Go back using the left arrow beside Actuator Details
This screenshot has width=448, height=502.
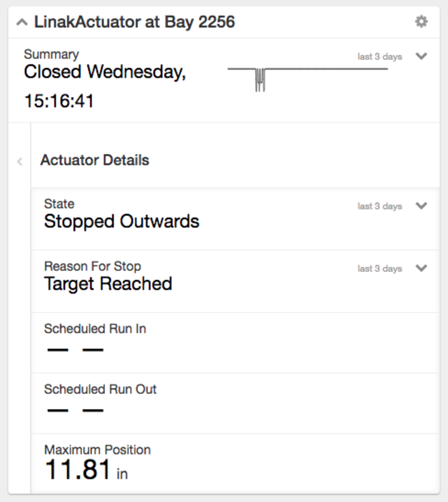[x=20, y=161]
